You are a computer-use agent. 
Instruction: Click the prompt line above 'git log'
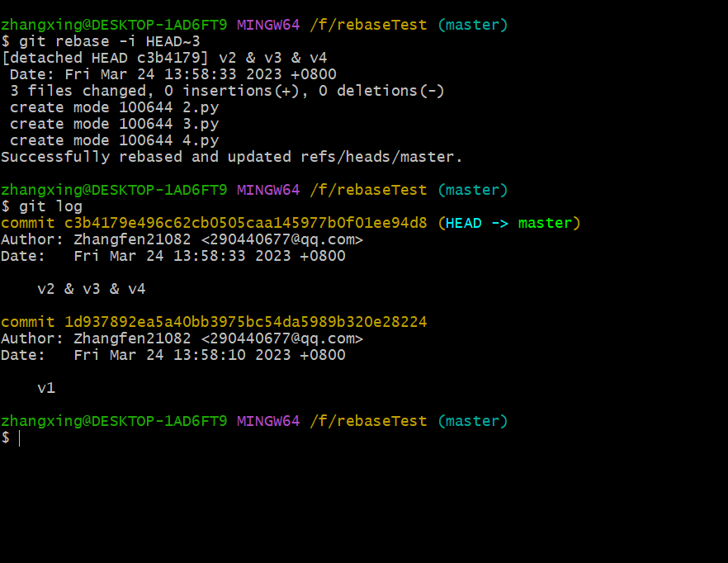click(x=254, y=190)
